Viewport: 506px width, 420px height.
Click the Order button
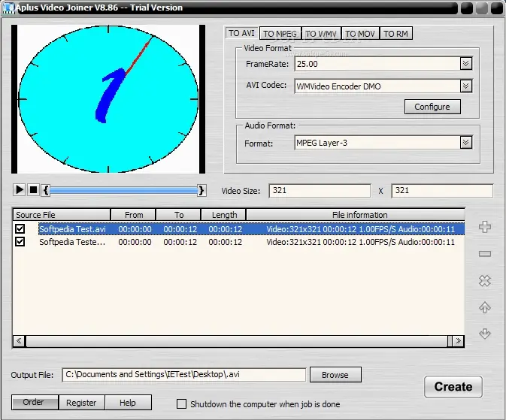pos(35,402)
